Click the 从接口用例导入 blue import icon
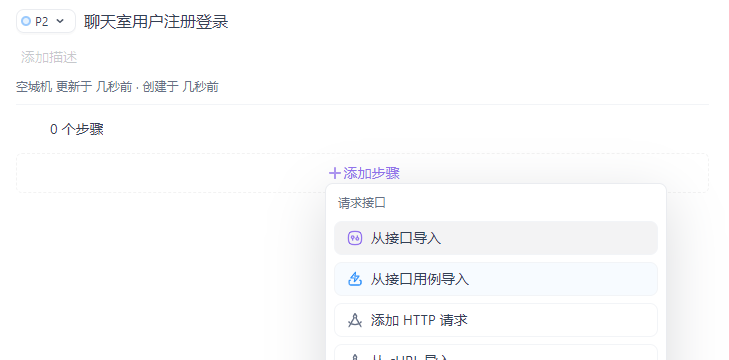 [x=355, y=279]
